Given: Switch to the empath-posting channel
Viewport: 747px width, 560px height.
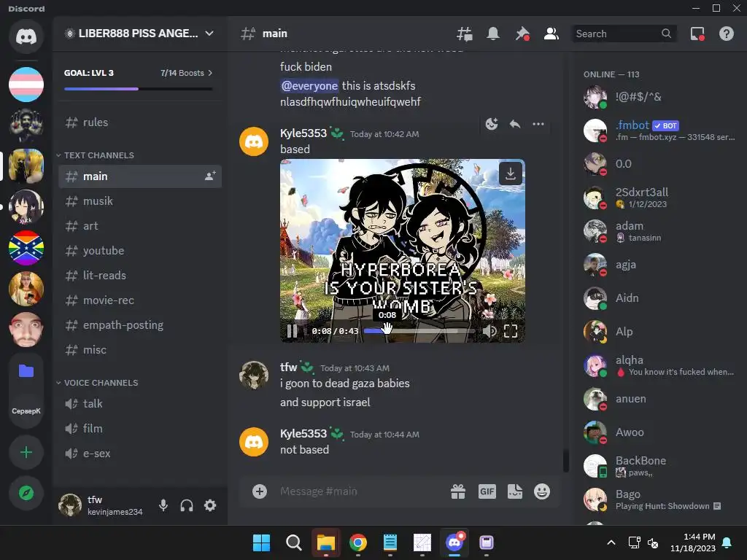Looking at the screenshot, I should tap(139, 324).
